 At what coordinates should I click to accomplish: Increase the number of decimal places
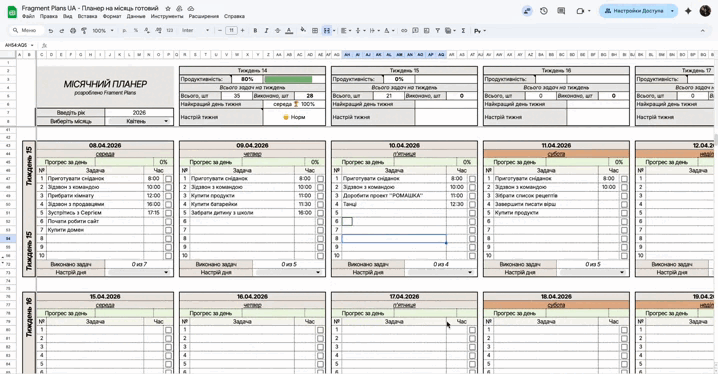pyautogui.click(x=158, y=31)
